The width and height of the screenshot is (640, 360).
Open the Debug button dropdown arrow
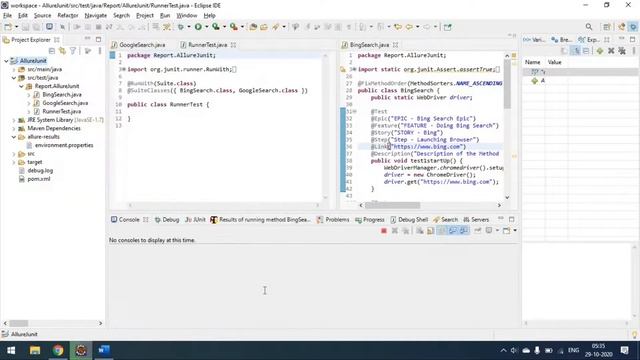pos(189,27)
